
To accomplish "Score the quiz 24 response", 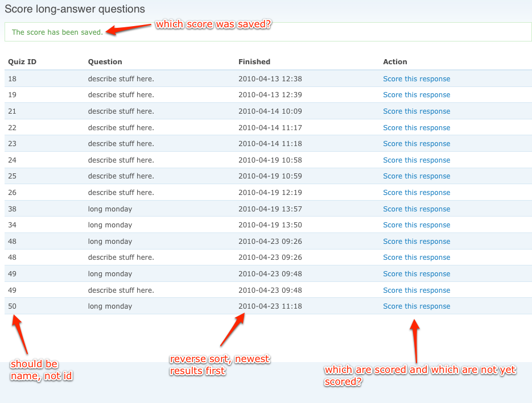I will 416,160.
